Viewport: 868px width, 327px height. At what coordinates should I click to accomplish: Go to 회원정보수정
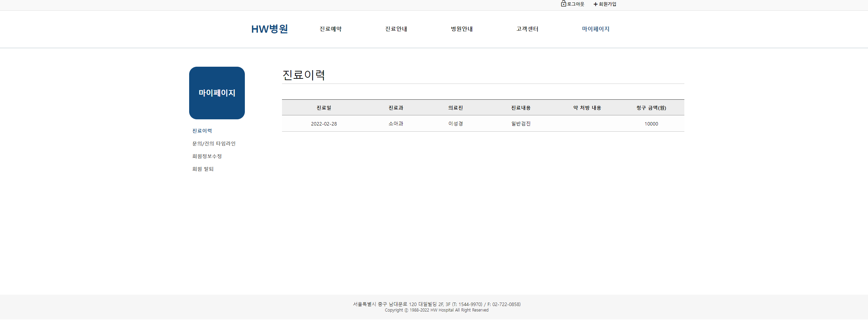207,156
